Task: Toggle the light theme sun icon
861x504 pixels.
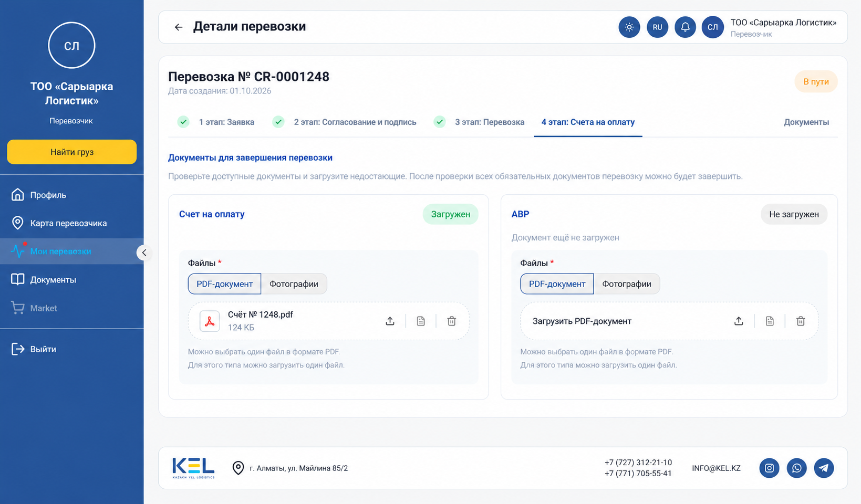Action: point(629,27)
